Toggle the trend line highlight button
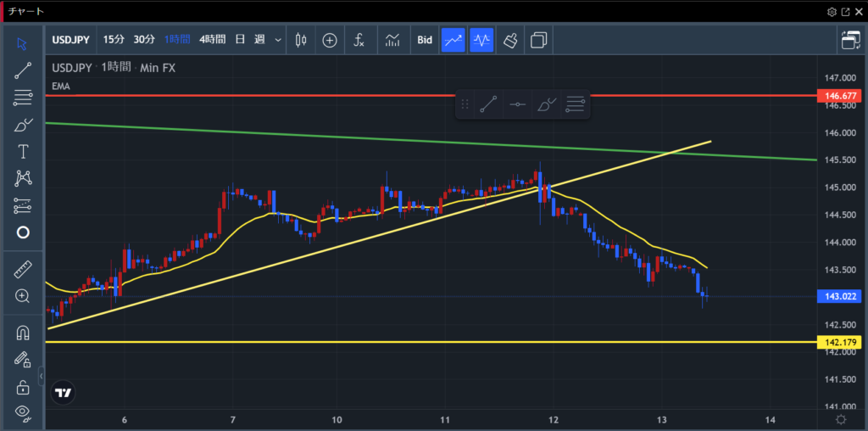The image size is (868, 431). pos(453,40)
